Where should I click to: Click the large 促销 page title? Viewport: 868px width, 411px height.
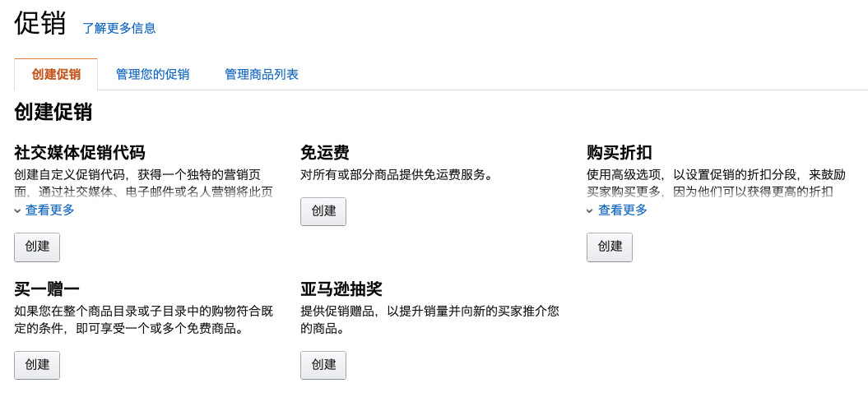(39, 24)
